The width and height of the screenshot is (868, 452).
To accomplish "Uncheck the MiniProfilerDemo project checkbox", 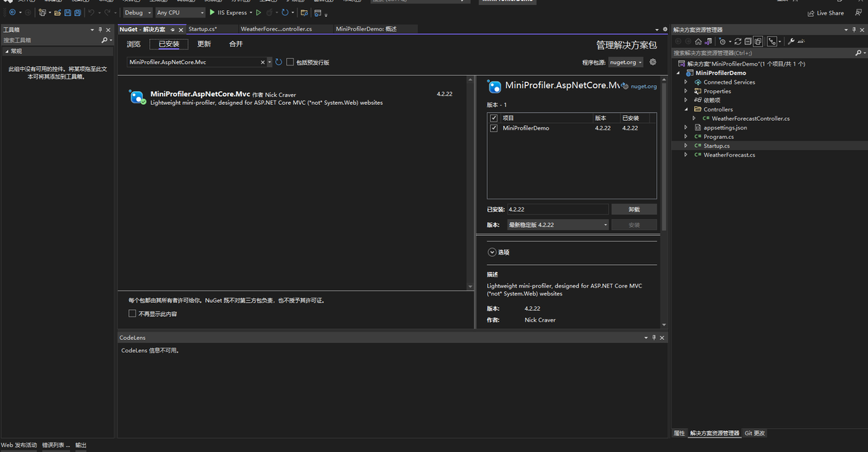I will point(494,128).
